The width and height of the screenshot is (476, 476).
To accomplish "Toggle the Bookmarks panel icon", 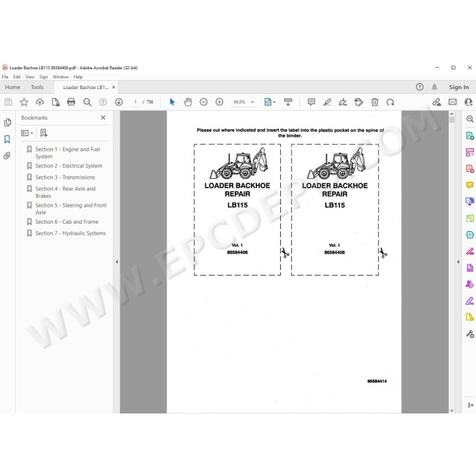I will click(x=7, y=139).
